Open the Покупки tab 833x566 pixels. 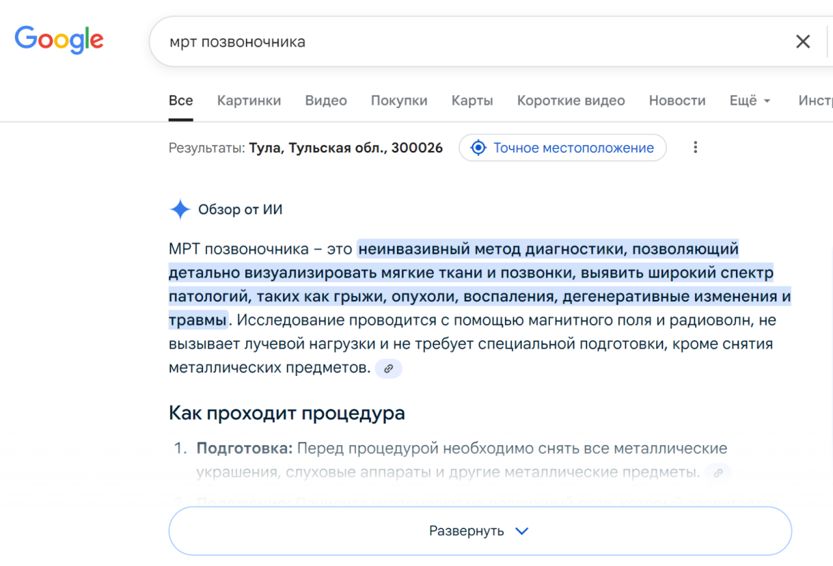tap(399, 101)
